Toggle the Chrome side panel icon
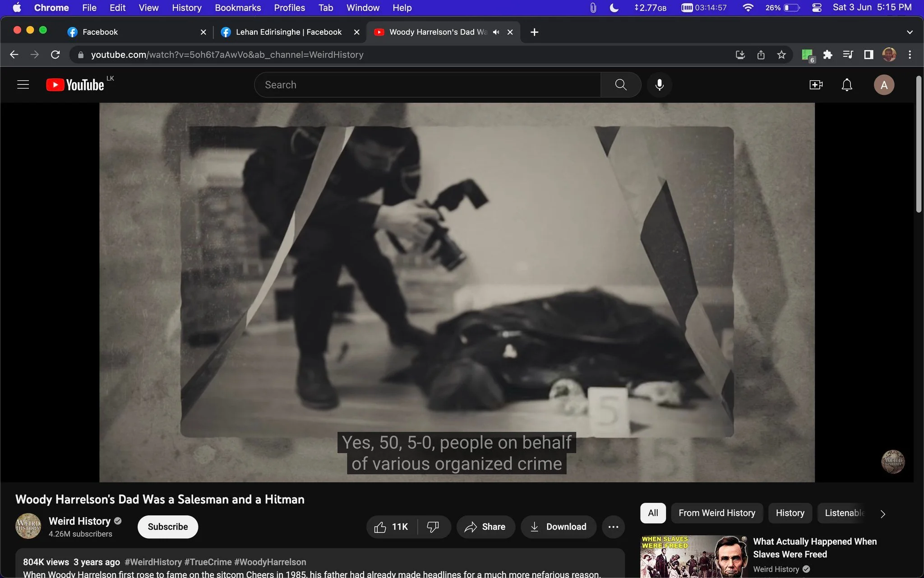Viewport: 924px width, 578px height. click(868, 55)
